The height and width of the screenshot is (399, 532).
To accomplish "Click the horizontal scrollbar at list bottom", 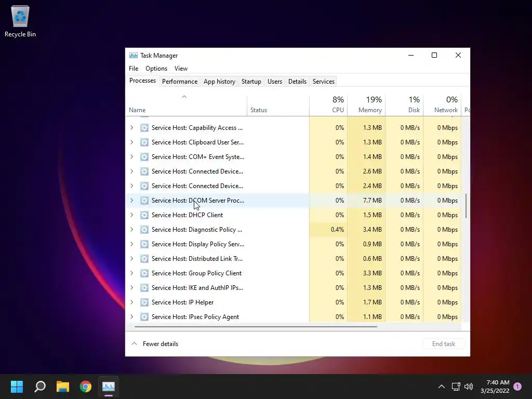I will 256,327.
